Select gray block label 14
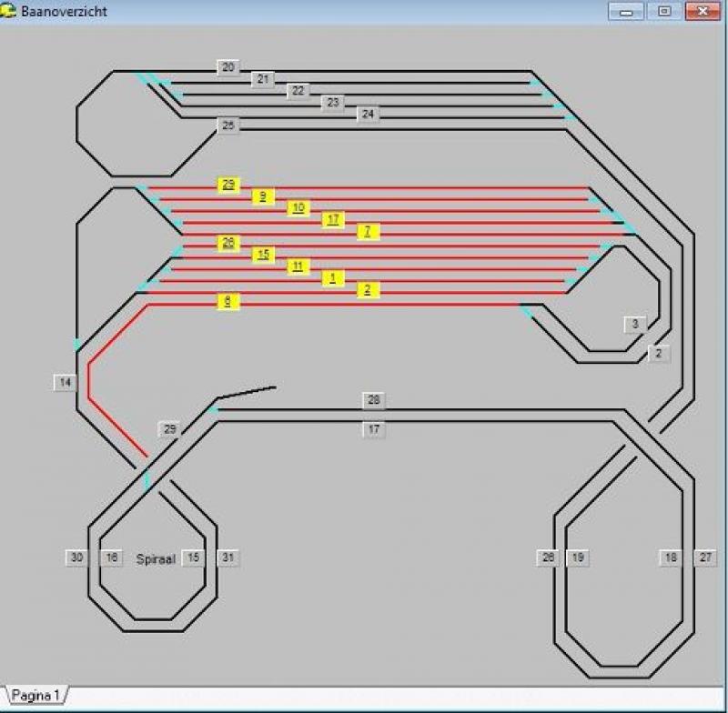The width and height of the screenshot is (728, 713). pos(66,383)
